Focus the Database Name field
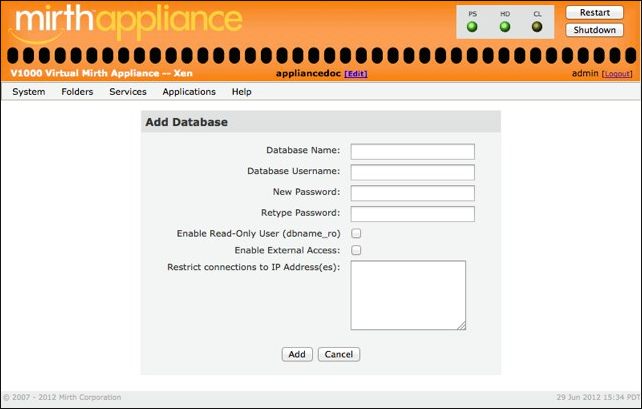This screenshot has height=409, width=642. (x=413, y=151)
